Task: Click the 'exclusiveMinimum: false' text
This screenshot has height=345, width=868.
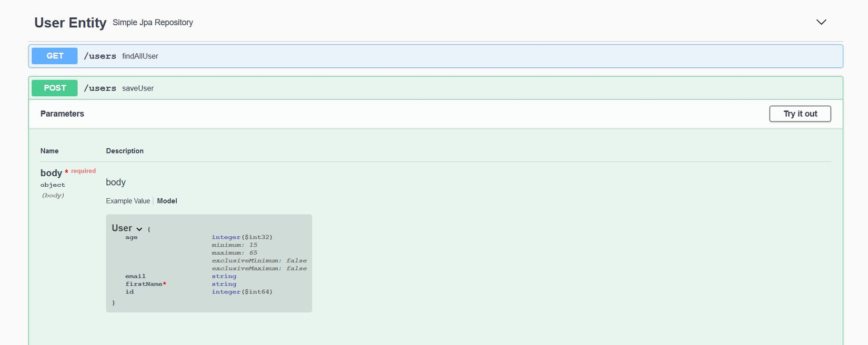Action: pos(259,261)
